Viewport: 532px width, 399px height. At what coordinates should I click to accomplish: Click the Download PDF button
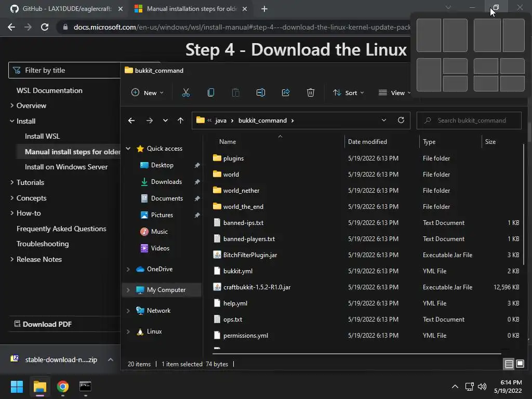pos(43,324)
